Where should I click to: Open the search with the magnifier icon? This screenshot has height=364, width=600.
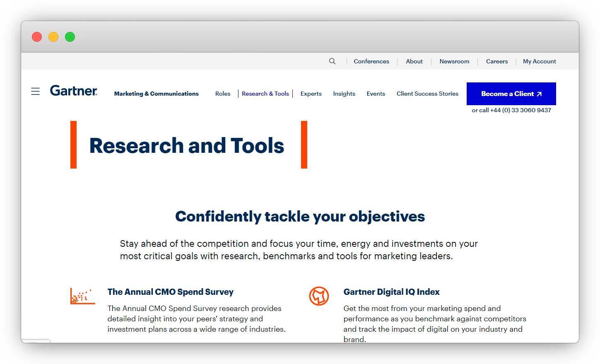[x=333, y=61]
